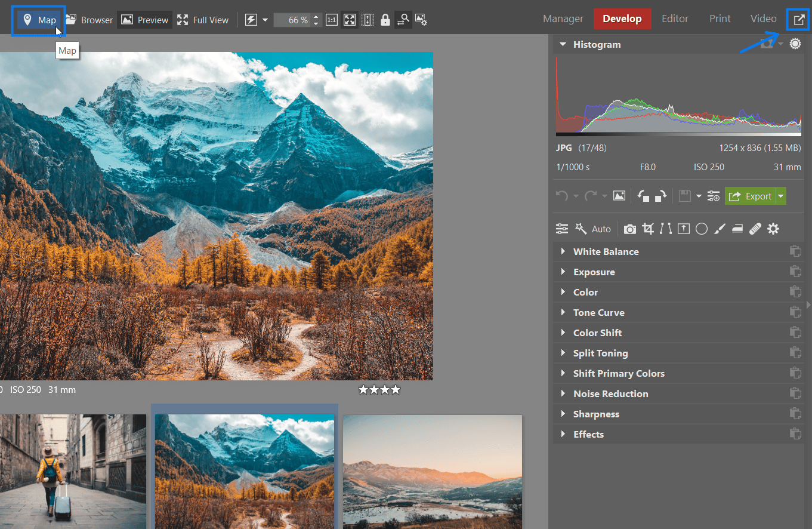Toggle the zoom lock padlock
This screenshot has height=529, width=812.
tap(385, 20)
